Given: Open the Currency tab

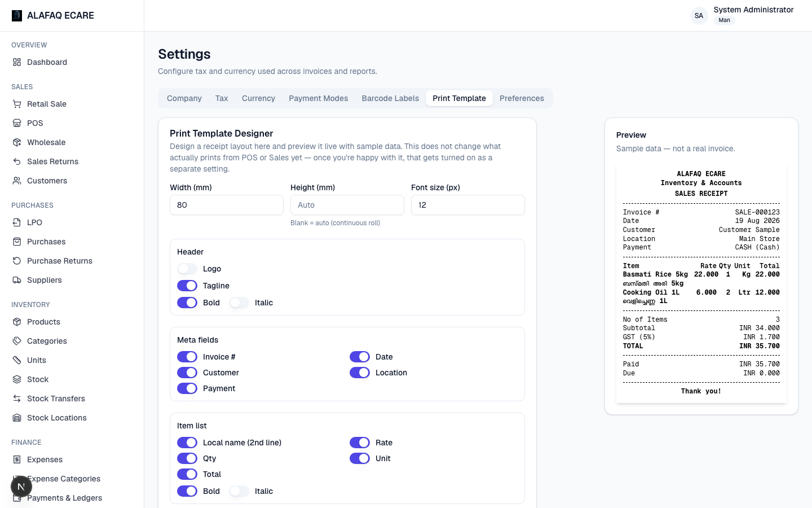Looking at the screenshot, I should [258, 98].
